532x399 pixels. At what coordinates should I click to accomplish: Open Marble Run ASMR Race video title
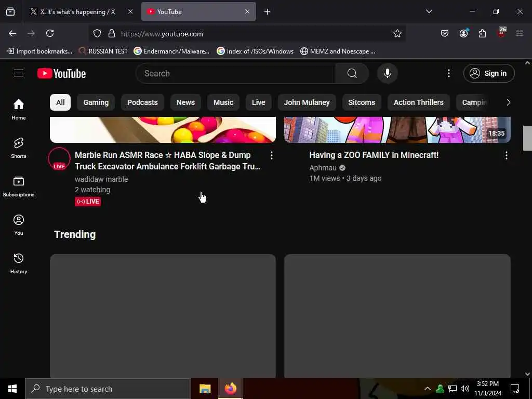[168, 161]
